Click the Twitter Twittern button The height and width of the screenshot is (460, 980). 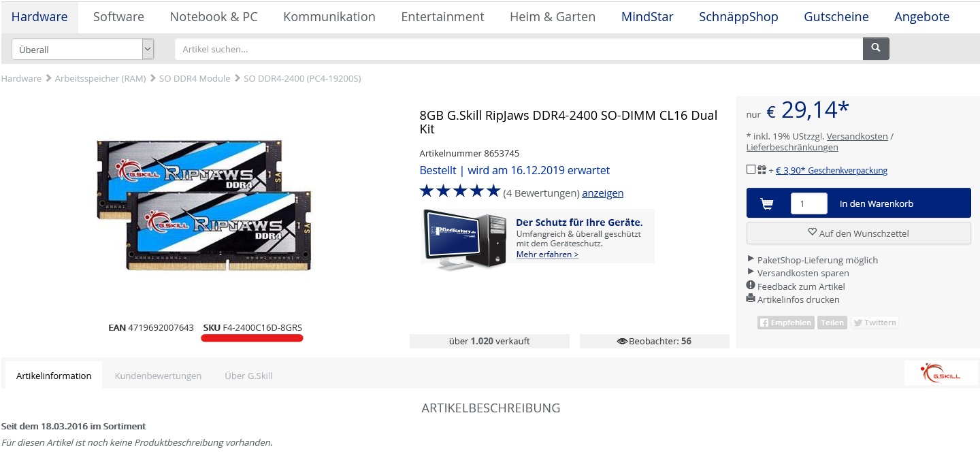tap(875, 323)
